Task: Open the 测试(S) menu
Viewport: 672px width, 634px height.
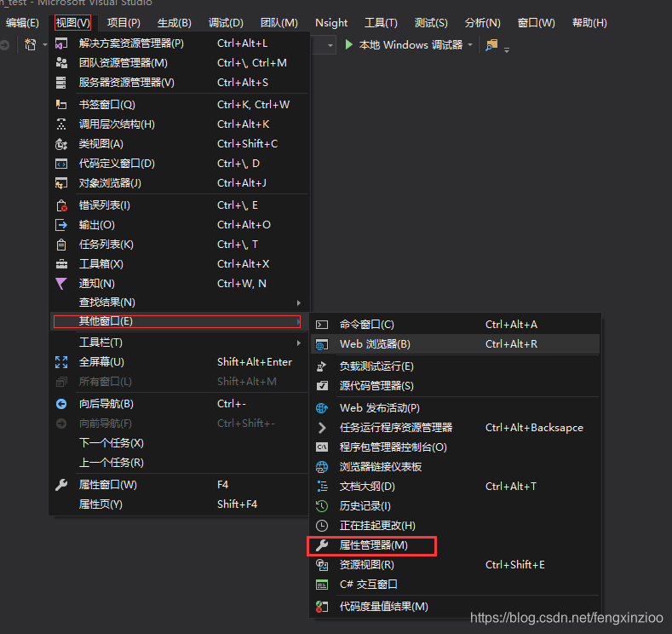Action: point(431,23)
